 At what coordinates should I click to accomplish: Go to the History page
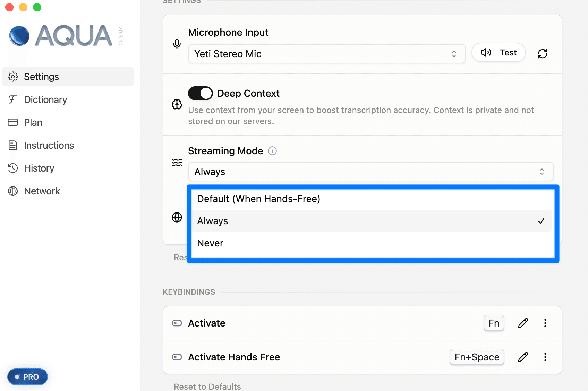coord(39,168)
